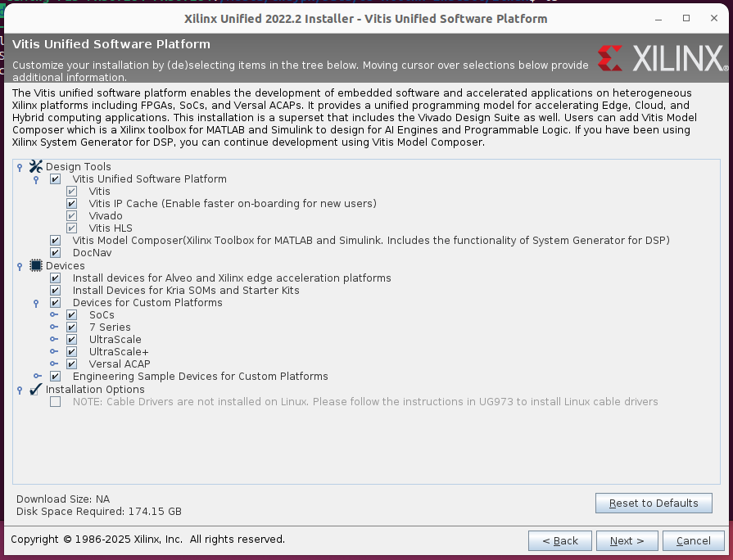This screenshot has width=733, height=560.
Task: Click the greyed Vitis checkbox
Action: (x=71, y=192)
